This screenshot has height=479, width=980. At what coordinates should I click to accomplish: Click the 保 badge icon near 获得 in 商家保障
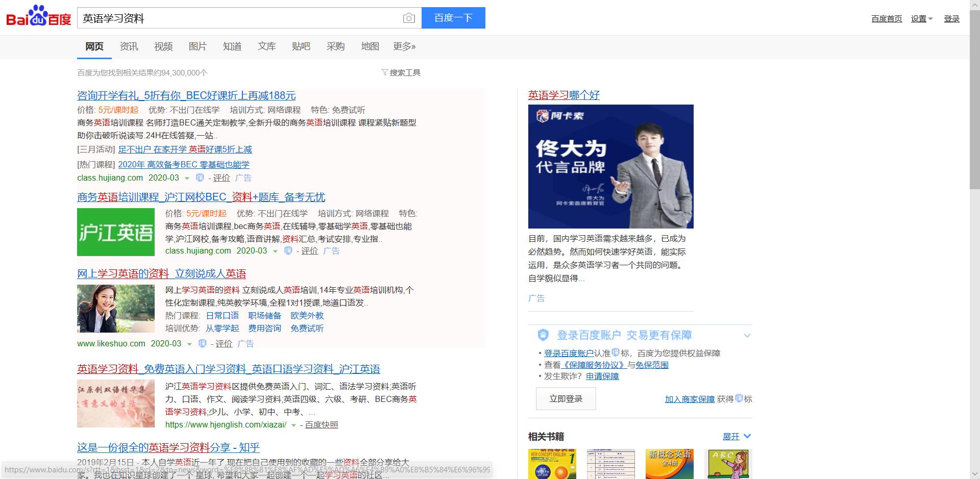click(739, 399)
